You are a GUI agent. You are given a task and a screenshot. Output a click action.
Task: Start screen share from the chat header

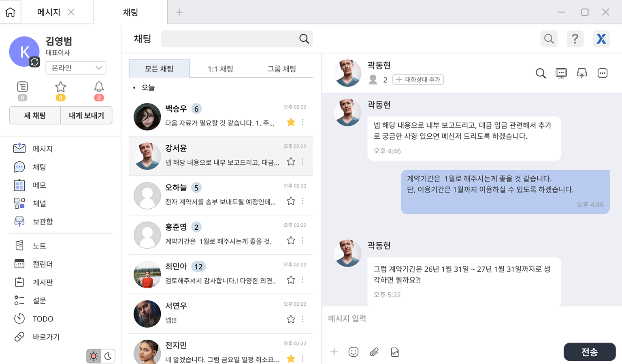click(x=561, y=73)
